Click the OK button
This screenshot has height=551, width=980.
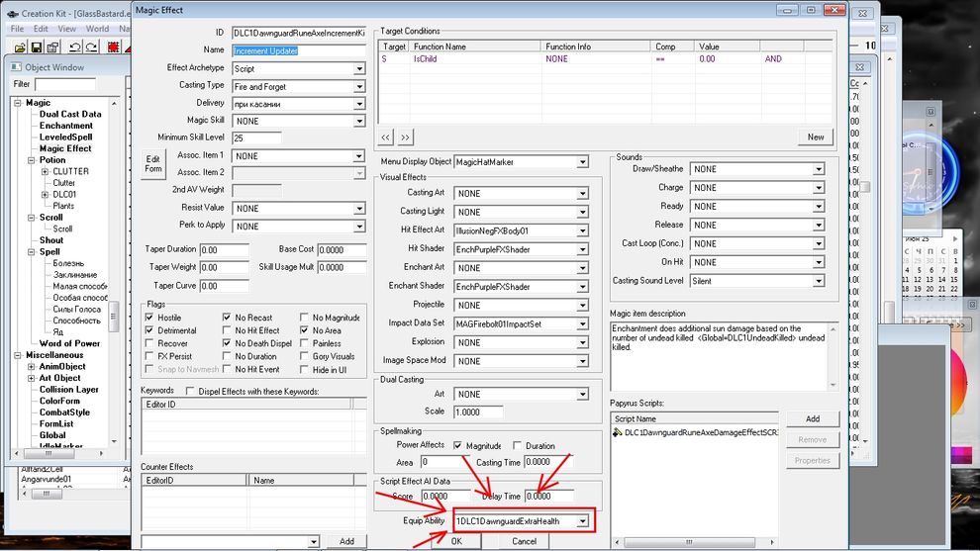[x=455, y=542]
